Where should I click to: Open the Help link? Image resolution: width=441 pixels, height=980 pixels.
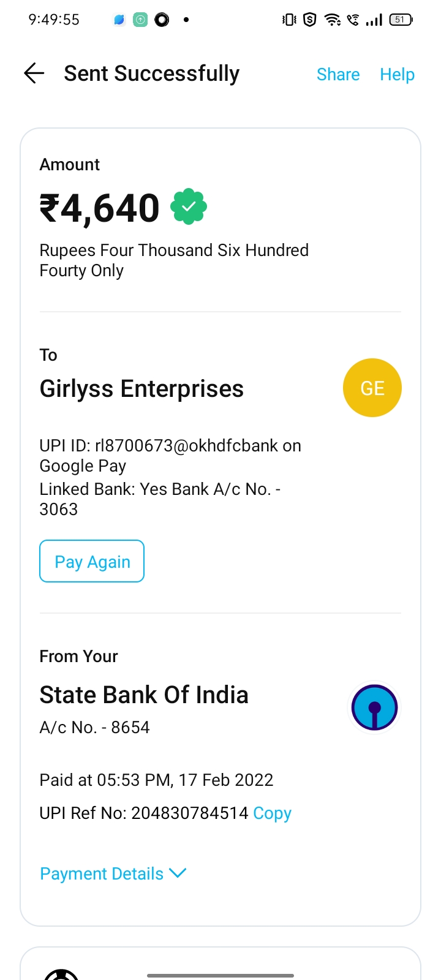pos(397,74)
